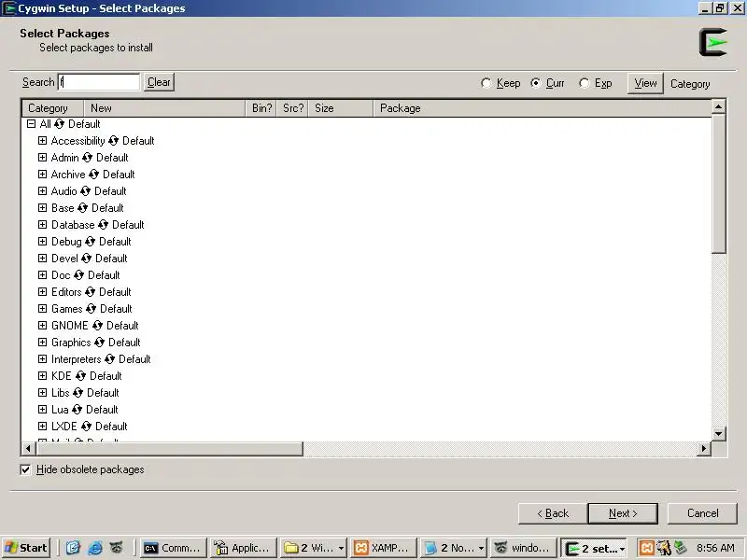This screenshot has height=560, width=747.
Task: Toggle Hide obsolete packages checkbox
Action: (25, 470)
